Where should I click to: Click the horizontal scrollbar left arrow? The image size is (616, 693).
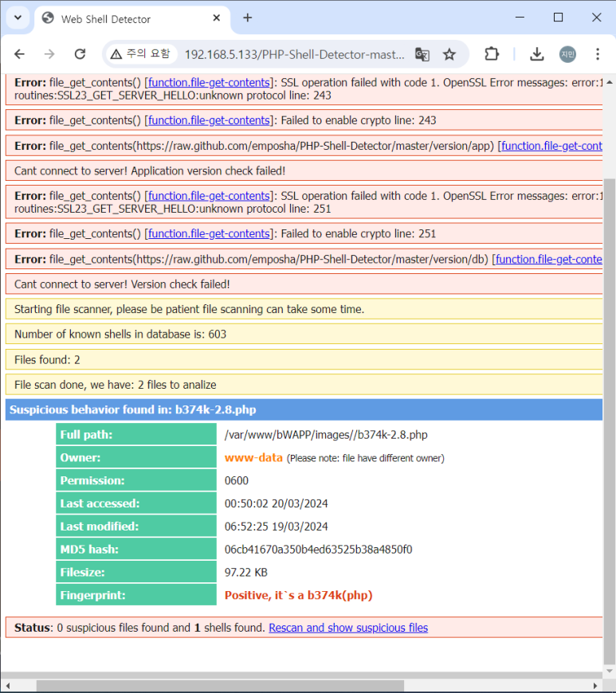click(x=7, y=686)
